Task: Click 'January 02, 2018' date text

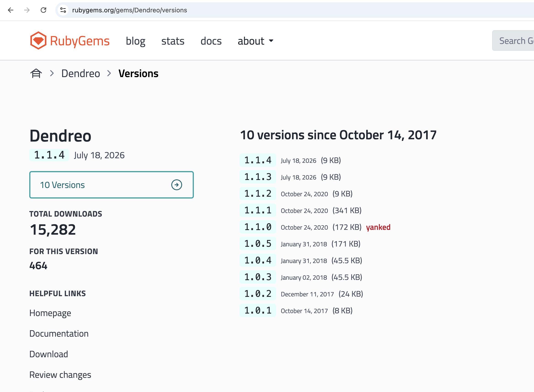Action: (304, 277)
